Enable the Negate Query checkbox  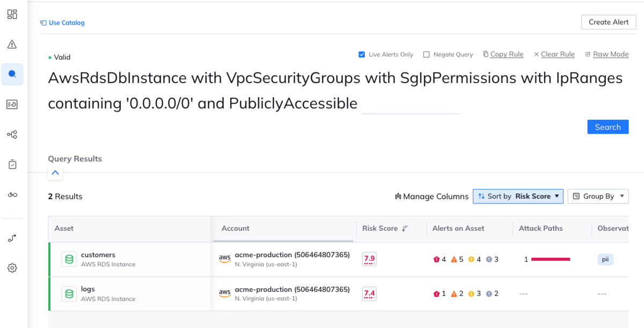pyautogui.click(x=427, y=55)
